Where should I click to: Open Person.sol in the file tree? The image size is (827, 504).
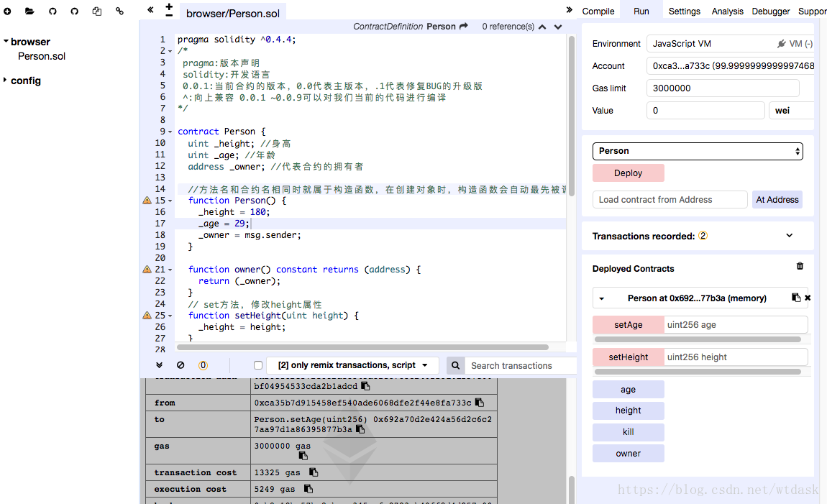[x=42, y=56]
